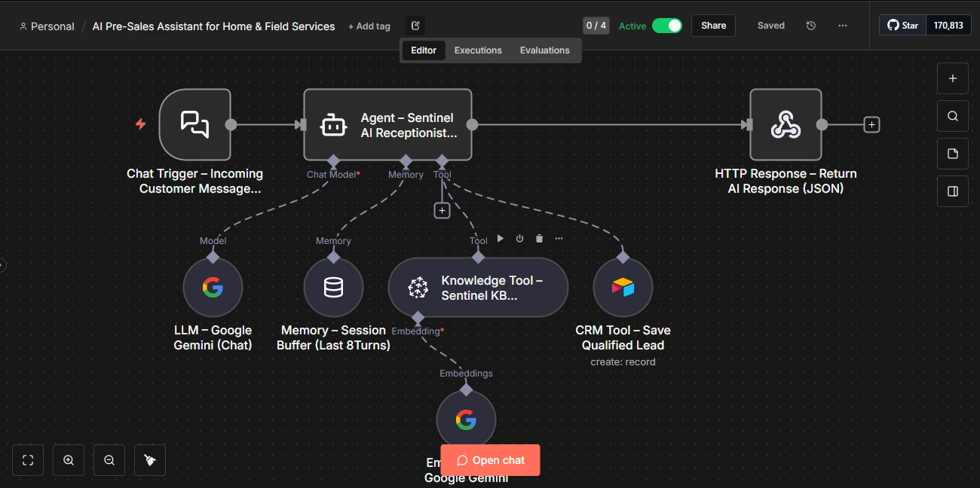Open Knowledge Tool's ellipsis options menu
The width and height of the screenshot is (980, 488).
559,238
